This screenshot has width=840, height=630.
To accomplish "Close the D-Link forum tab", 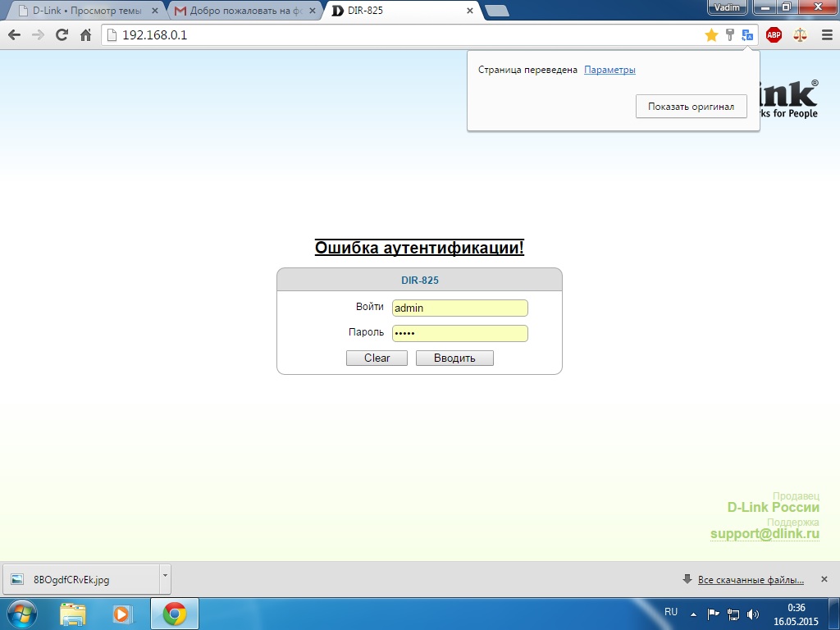I will click(155, 11).
